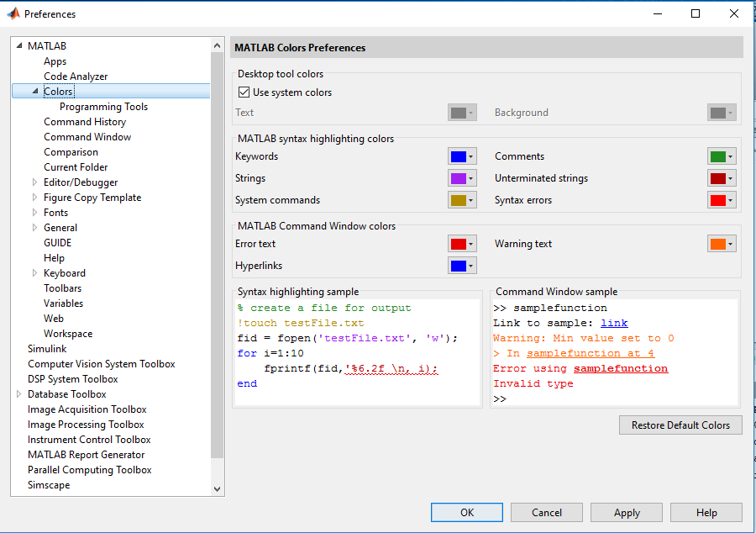
Task: Click the MATLAB logo icon in title bar
Action: (13, 14)
